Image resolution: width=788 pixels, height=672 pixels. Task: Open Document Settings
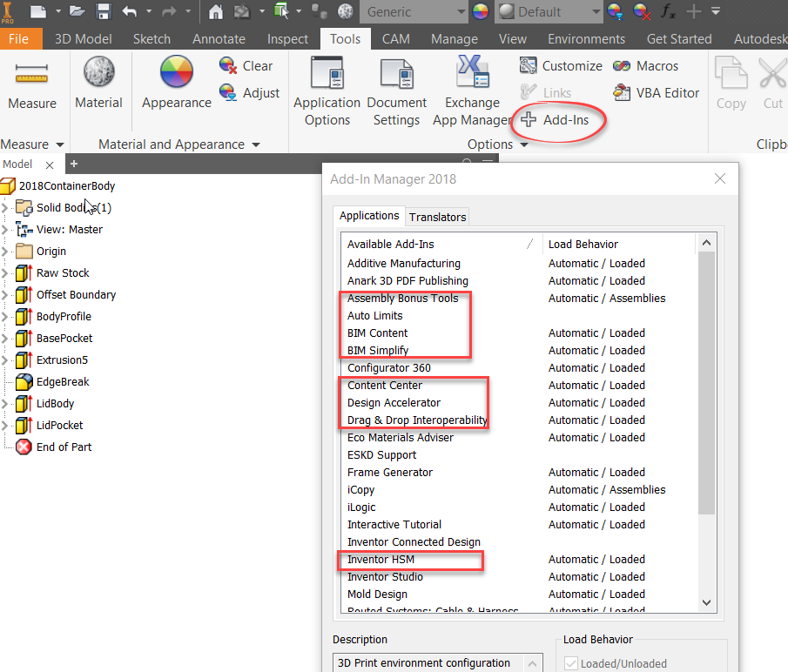coord(396,73)
